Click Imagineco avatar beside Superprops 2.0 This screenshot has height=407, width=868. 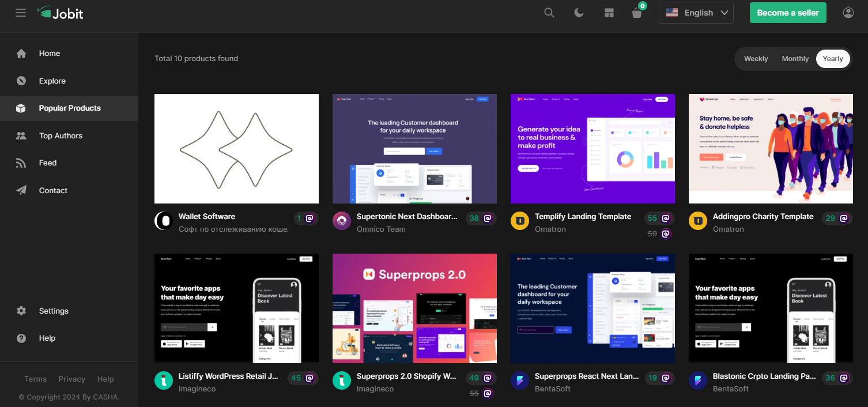tap(342, 380)
